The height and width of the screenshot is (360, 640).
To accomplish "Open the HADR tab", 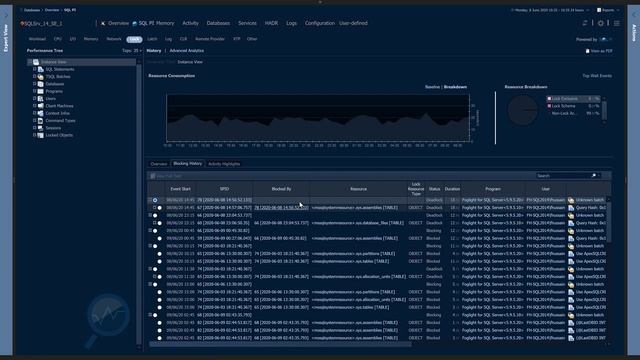I will 271,23.
